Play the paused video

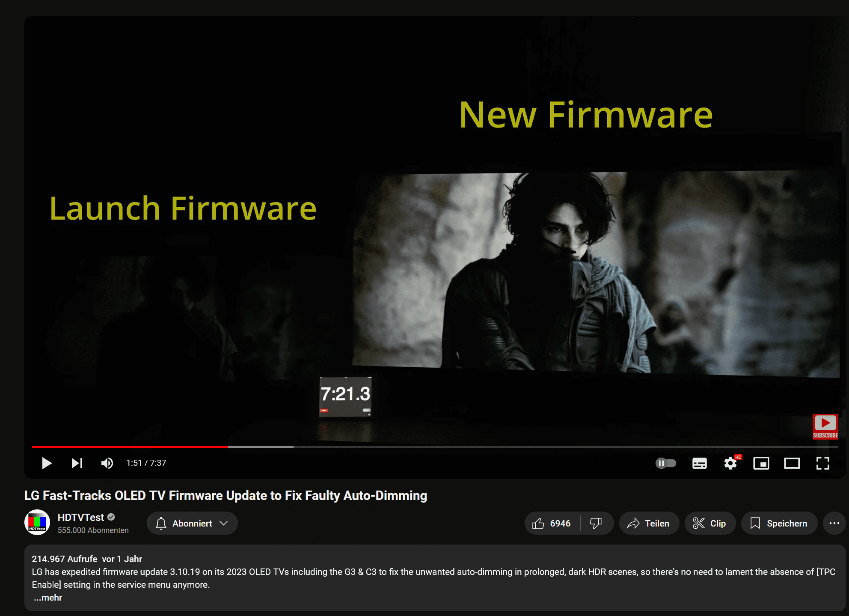tap(47, 463)
